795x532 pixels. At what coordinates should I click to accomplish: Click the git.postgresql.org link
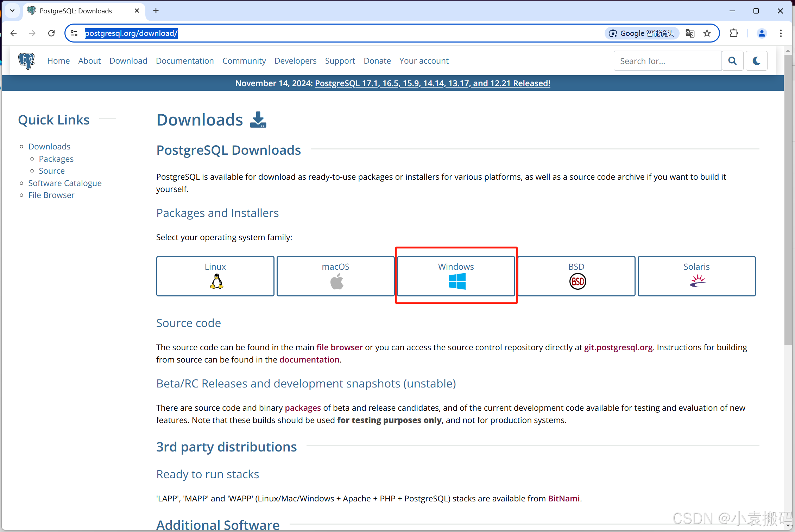click(x=618, y=347)
